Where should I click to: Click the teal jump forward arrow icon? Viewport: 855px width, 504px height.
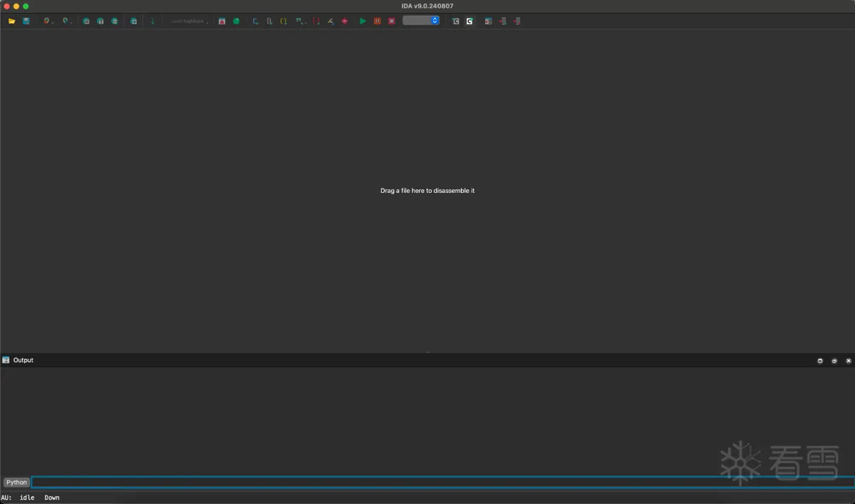click(x=66, y=21)
